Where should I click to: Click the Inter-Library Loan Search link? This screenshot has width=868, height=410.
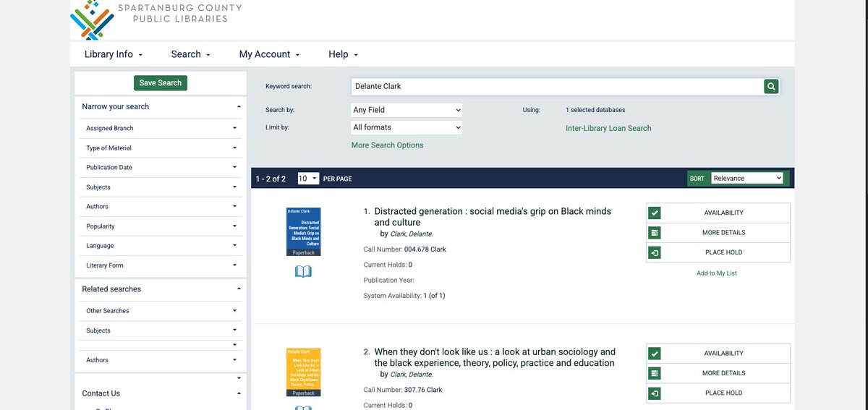608,128
